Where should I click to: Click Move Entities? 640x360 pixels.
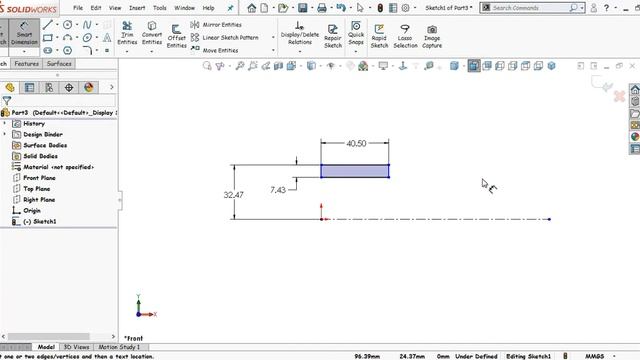click(215, 50)
